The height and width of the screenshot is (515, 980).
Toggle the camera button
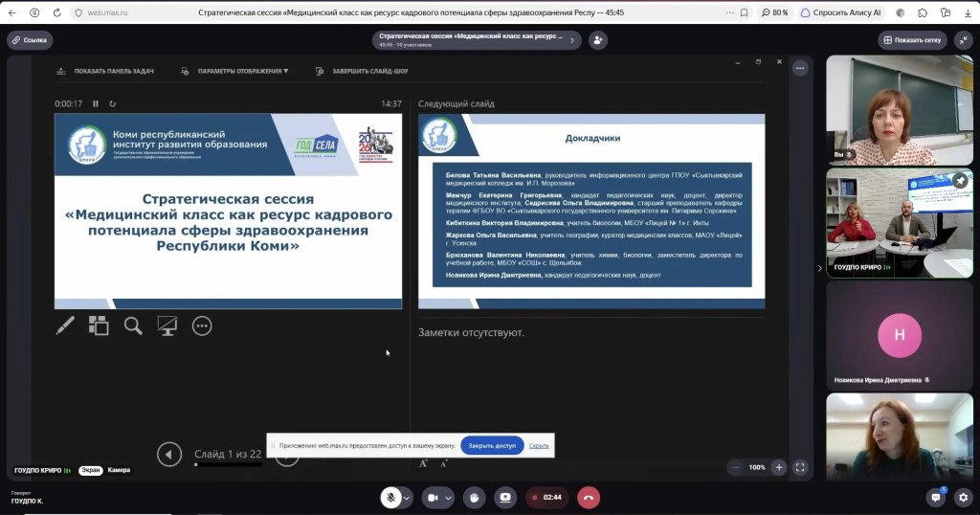[x=433, y=498]
